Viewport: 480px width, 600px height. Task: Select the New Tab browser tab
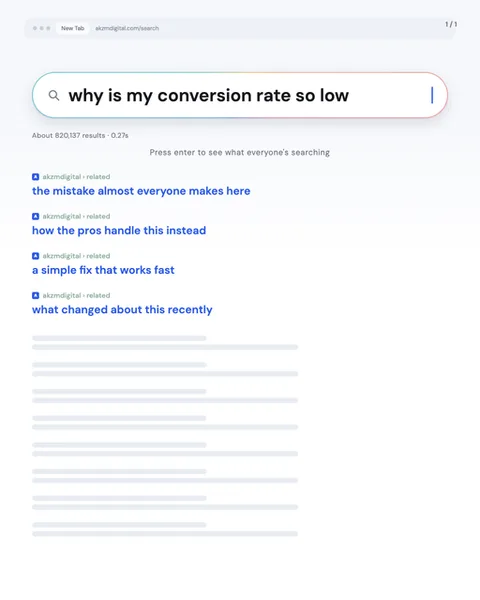(x=72, y=28)
